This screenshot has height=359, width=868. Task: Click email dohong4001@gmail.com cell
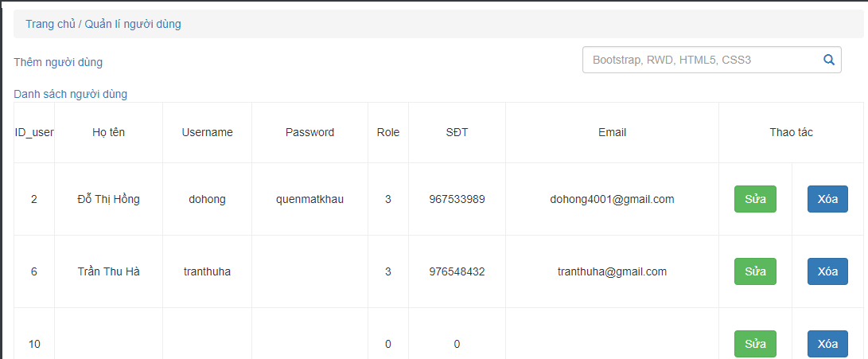[612, 199]
